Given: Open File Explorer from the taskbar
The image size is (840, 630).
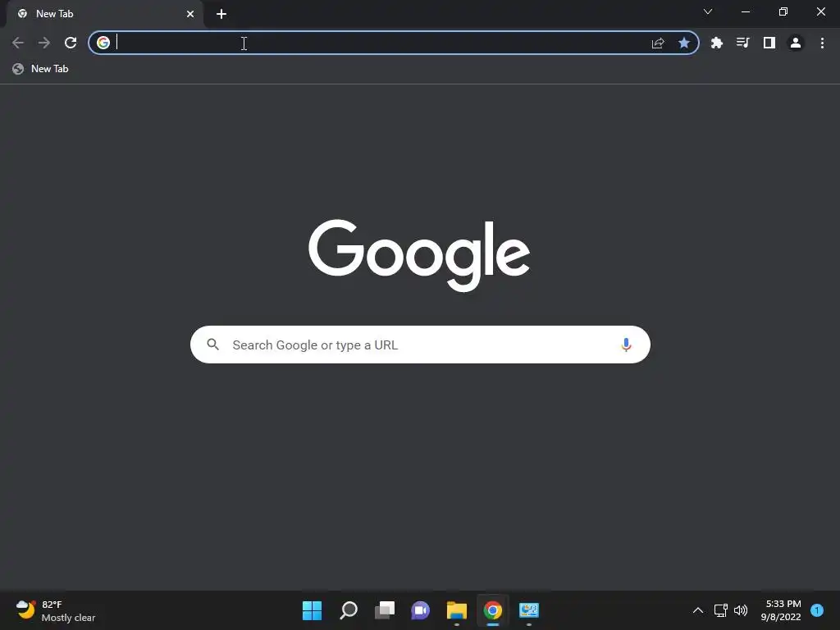Looking at the screenshot, I should [x=457, y=610].
